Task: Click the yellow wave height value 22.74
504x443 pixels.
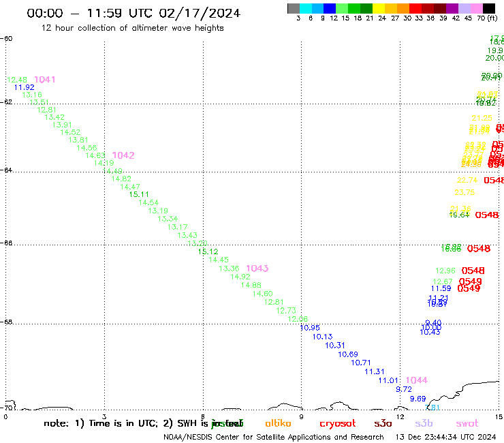Action: pos(467,180)
